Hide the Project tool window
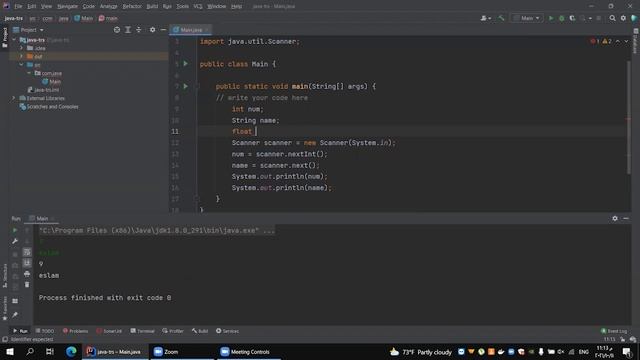The width and height of the screenshot is (640, 360). click(163, 30)
